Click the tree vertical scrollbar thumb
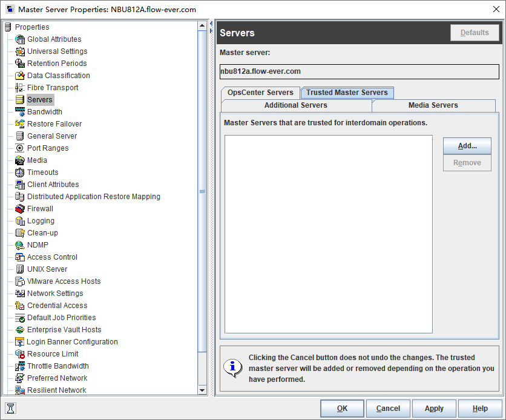 click(202, 191)
